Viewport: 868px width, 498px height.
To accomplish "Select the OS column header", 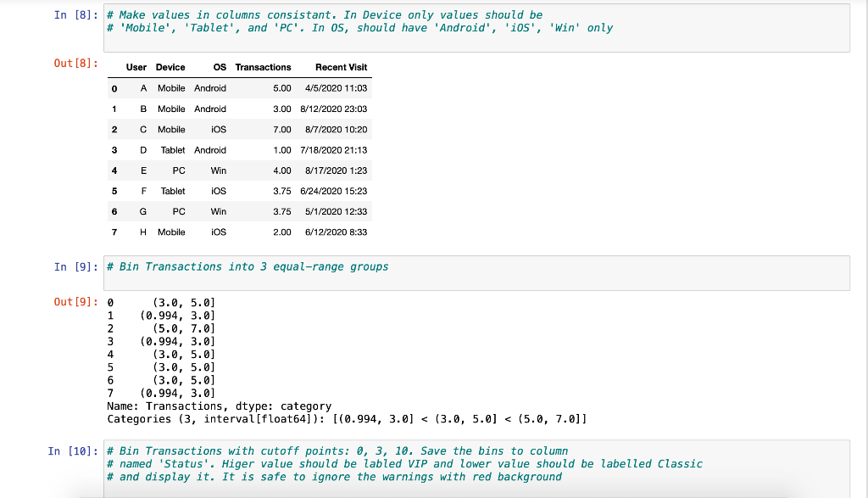I will tap(218, 67).
